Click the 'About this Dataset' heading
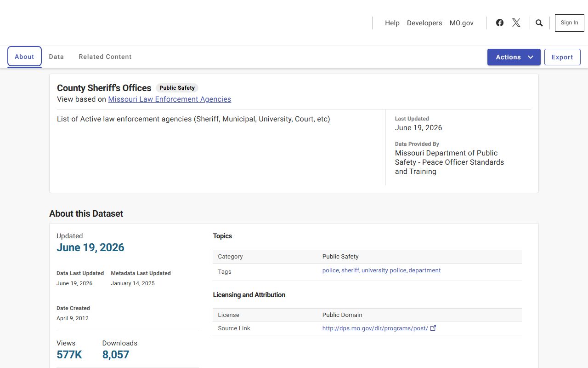The height and width of the screenshot is (368, 588). [x=86, y=213]
